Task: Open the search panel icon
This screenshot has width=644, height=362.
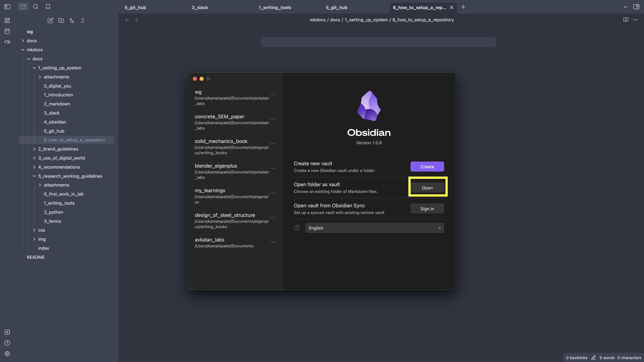Action: 36,7
